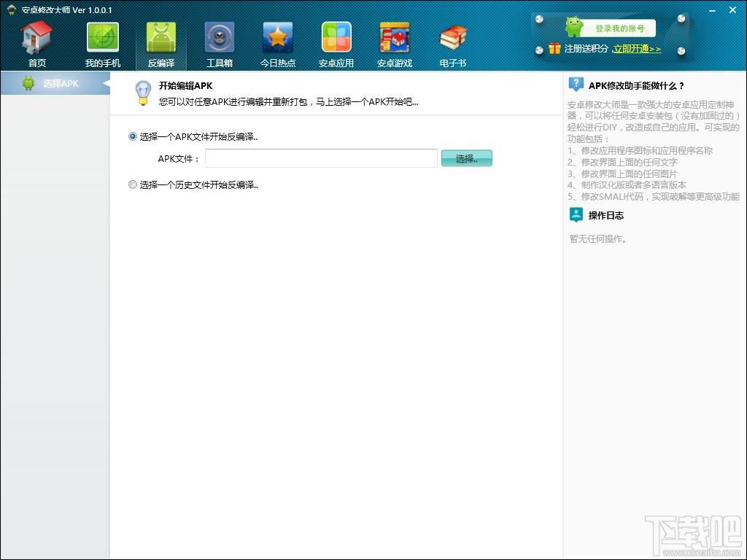Open 今日热点 star icon
The height and width of the screenshot is (560, 747).
278,37
